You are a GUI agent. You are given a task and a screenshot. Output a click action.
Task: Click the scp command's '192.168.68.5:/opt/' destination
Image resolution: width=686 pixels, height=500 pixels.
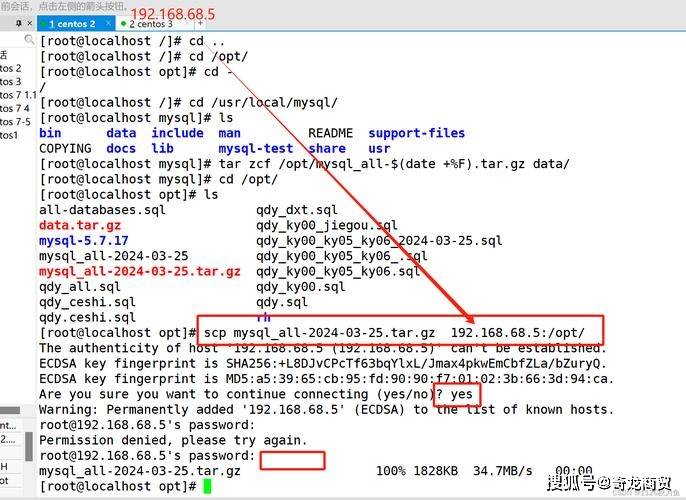click(x=518, y=333)
